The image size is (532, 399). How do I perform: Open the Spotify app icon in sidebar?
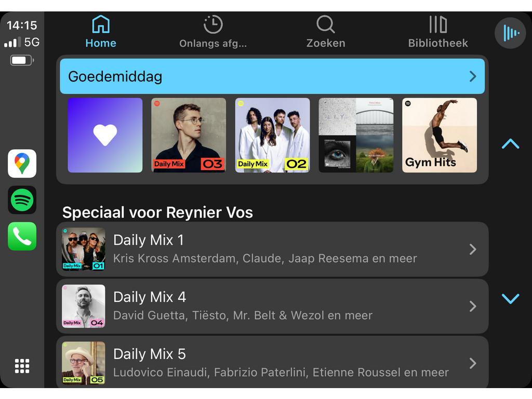point(22,200)
